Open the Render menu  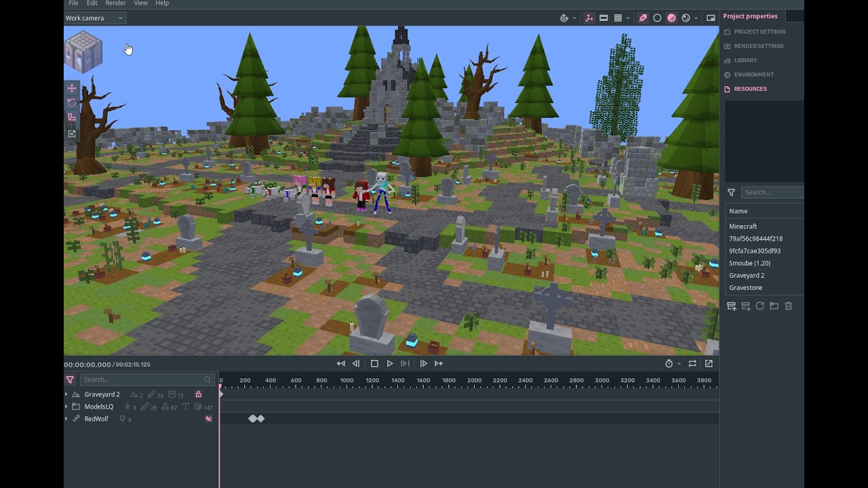tap(115, 3)
